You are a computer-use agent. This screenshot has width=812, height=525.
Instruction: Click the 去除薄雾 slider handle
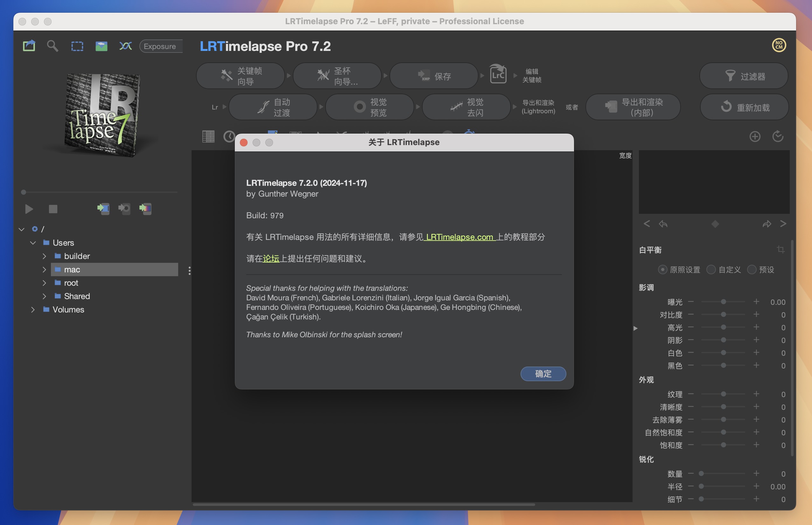click(x=723, y=419)
